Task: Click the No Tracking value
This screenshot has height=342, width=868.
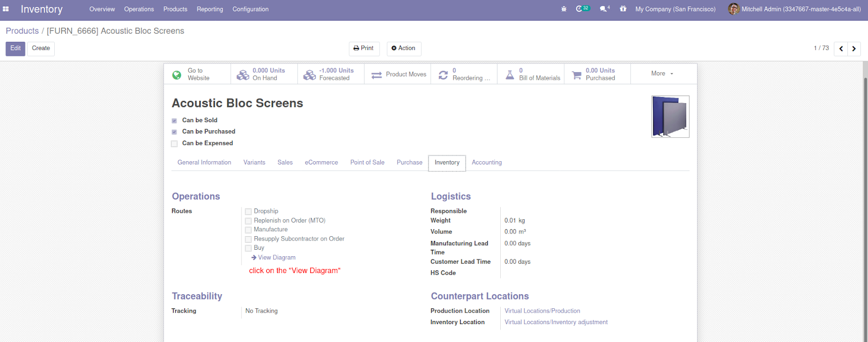Action: [261, 311]
